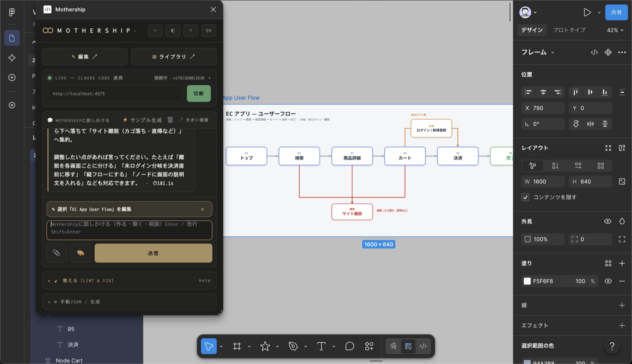Flip the frame vertically

tap(605, 124)
